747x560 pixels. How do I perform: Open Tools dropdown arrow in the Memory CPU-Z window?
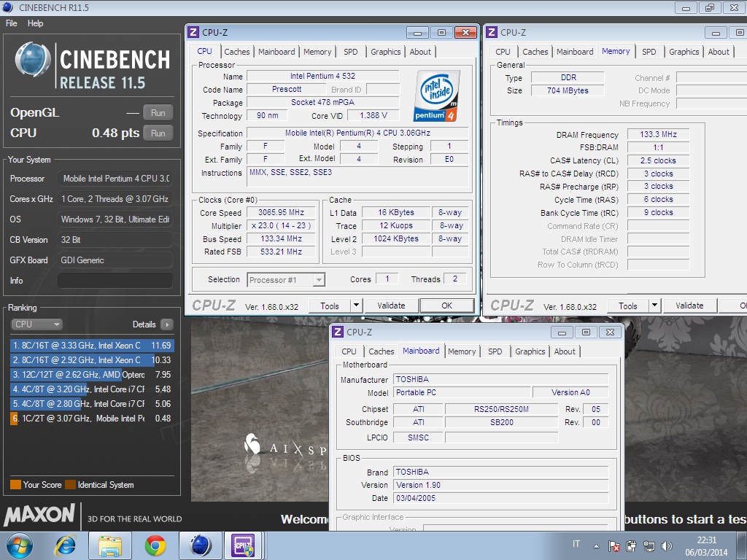(x=654, y=306)
